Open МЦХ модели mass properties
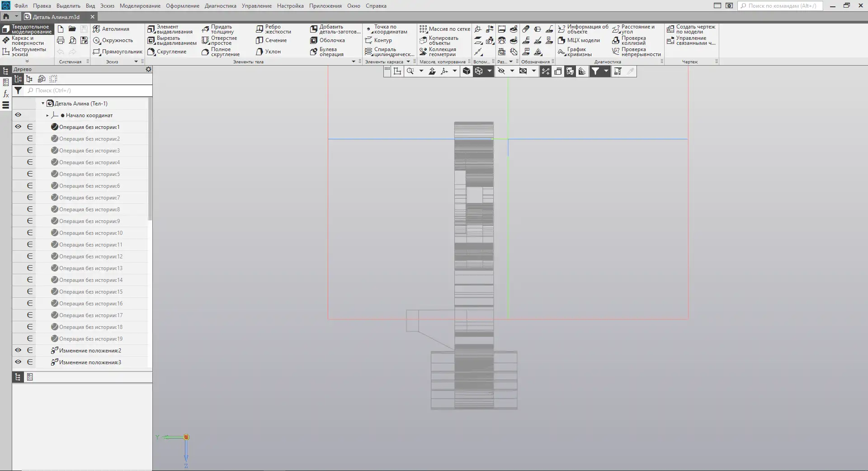Viewport: 868px width, 471px height. click(x=579, y=40)
